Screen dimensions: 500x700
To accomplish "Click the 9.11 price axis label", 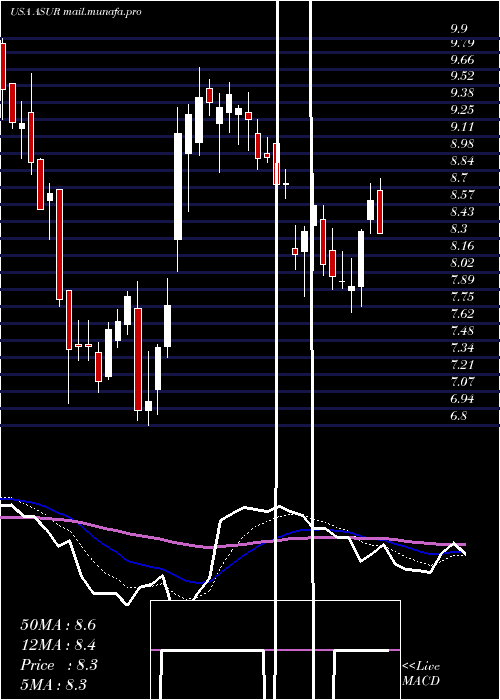I will 462,127.
